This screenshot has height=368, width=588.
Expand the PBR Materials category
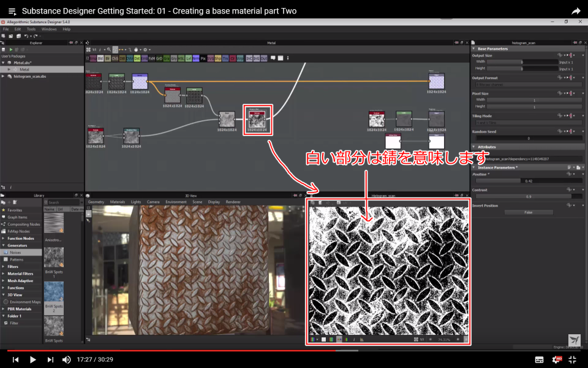(4, 309)
